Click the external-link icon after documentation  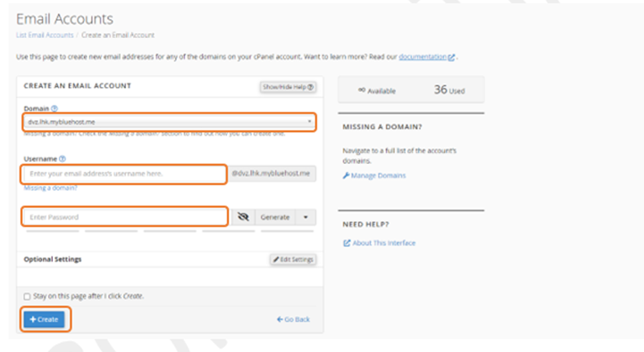coord(451,57)
